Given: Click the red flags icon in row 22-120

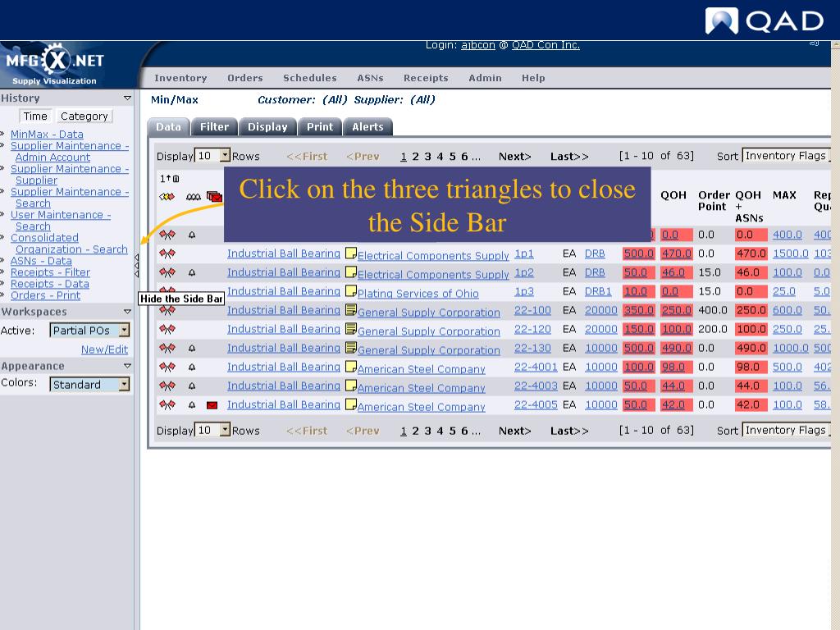Looking at the screenshot, I should (167, 330).
